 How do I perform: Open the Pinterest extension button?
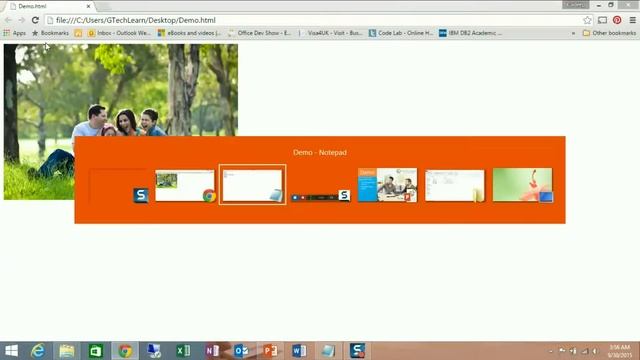point(617,20)
